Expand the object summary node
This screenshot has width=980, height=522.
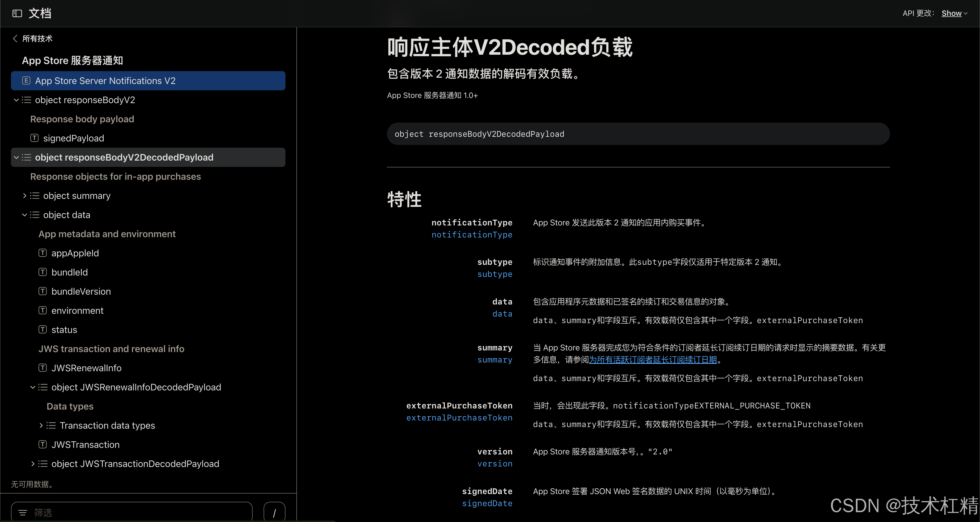pyautogui.click(x=25, y=196)
